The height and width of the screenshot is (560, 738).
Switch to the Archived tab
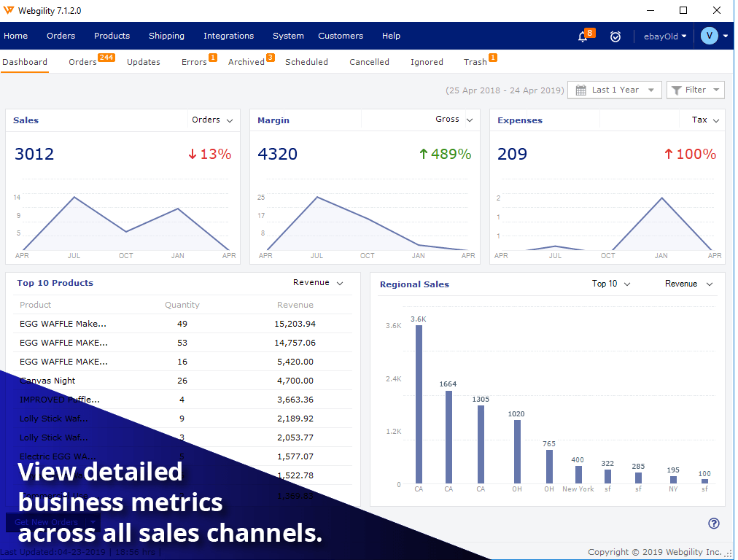[x=246, y=62]
